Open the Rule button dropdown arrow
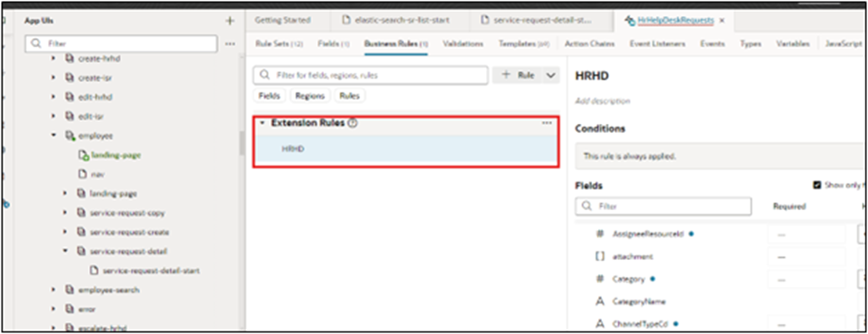868x334 pixels. 550,76
